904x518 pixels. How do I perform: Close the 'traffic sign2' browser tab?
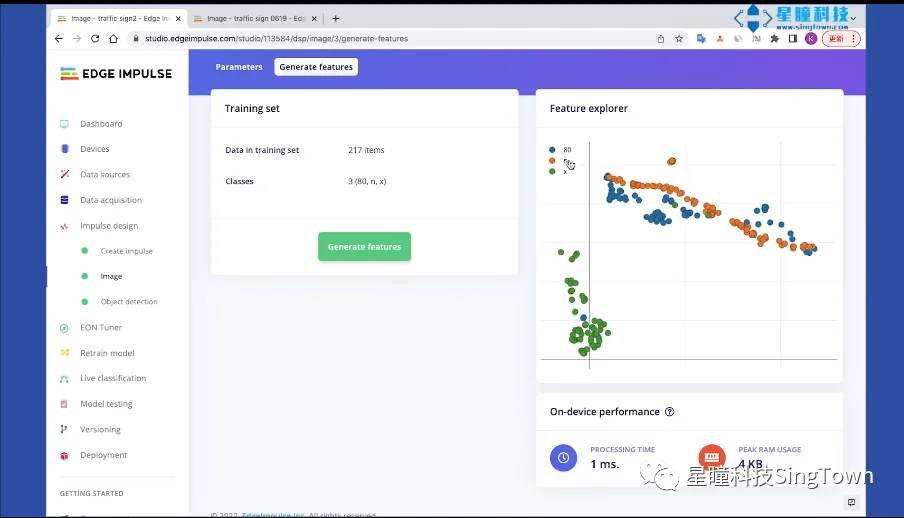click(178, 18)
